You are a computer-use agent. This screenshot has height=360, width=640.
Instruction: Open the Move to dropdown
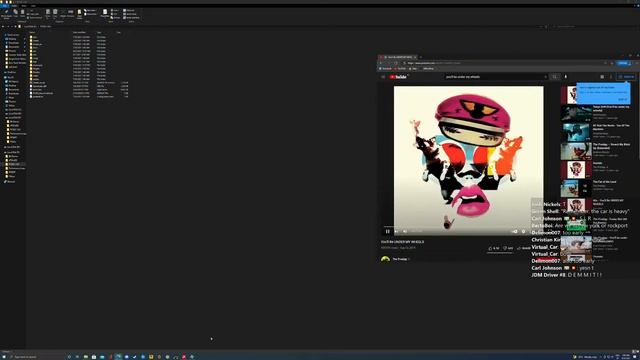point(48,14)
